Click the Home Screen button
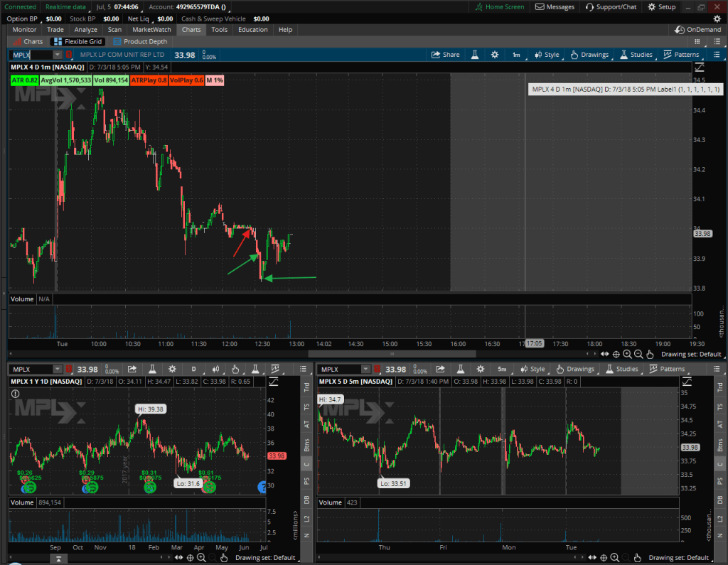The height and width of the screenshot is (565, 728). click(x=500, y=7)
